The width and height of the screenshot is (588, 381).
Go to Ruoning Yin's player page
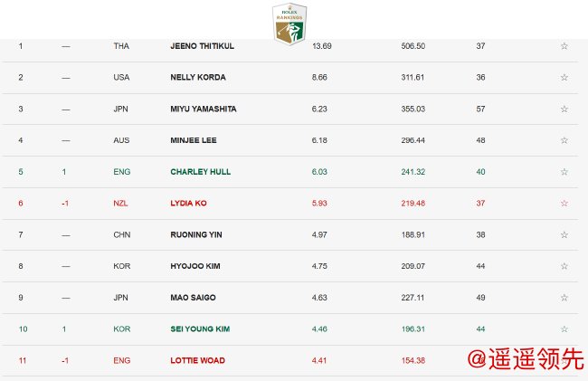(195, 234)
